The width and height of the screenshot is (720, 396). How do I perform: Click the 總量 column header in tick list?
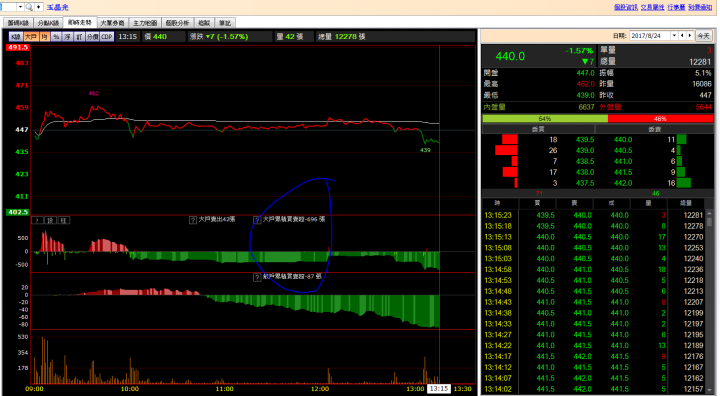[x=686, y=203]
